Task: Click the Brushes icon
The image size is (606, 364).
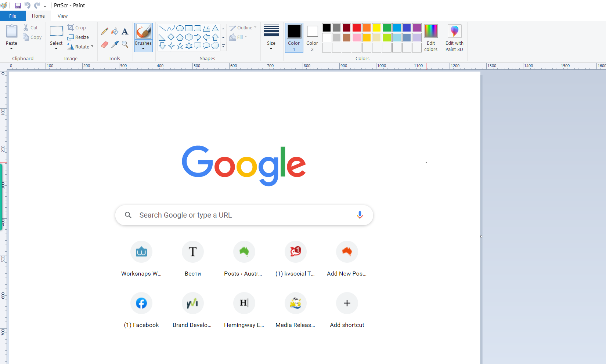Action: coord(143,31)
